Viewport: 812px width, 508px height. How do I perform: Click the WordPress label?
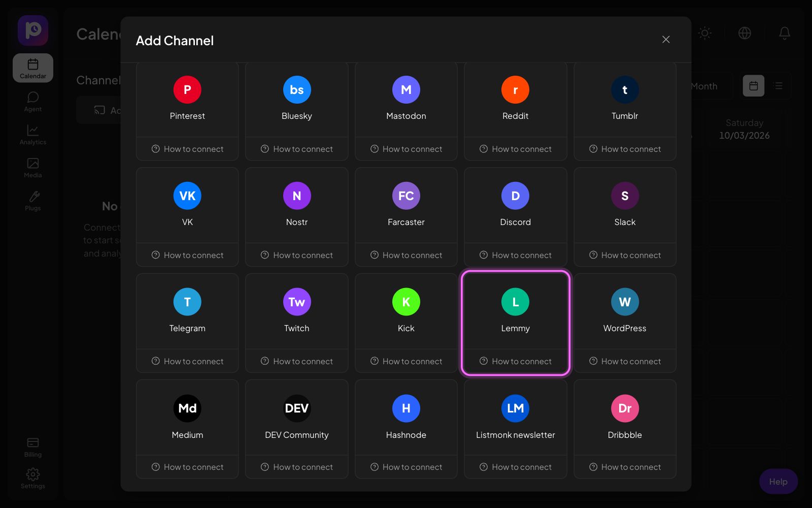(625, 328)
